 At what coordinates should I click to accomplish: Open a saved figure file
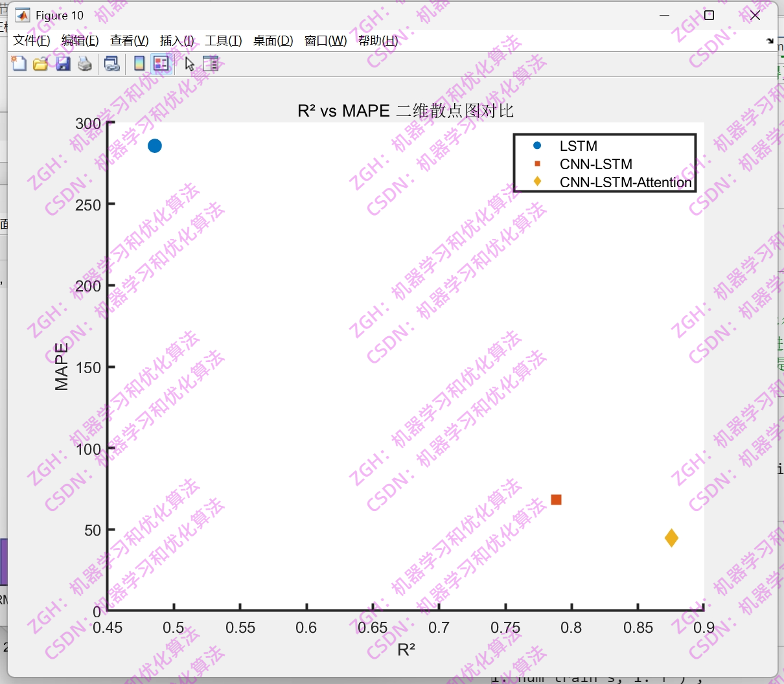pos(41,63)
